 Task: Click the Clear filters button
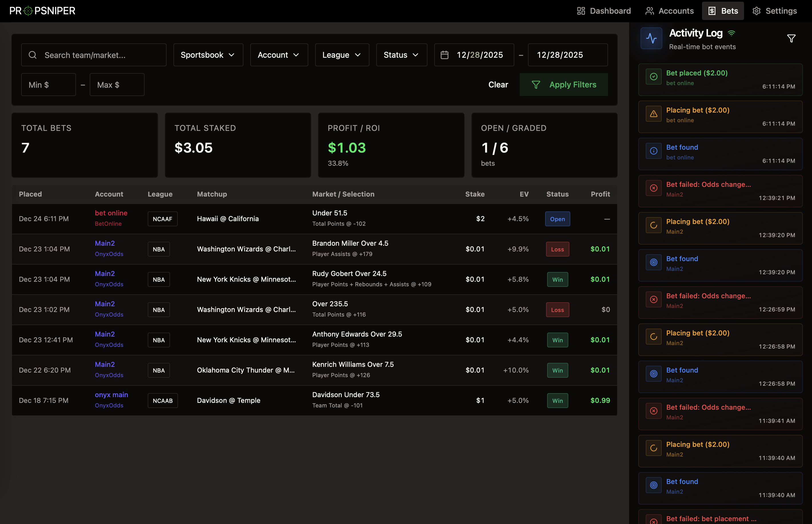point(498,85)
